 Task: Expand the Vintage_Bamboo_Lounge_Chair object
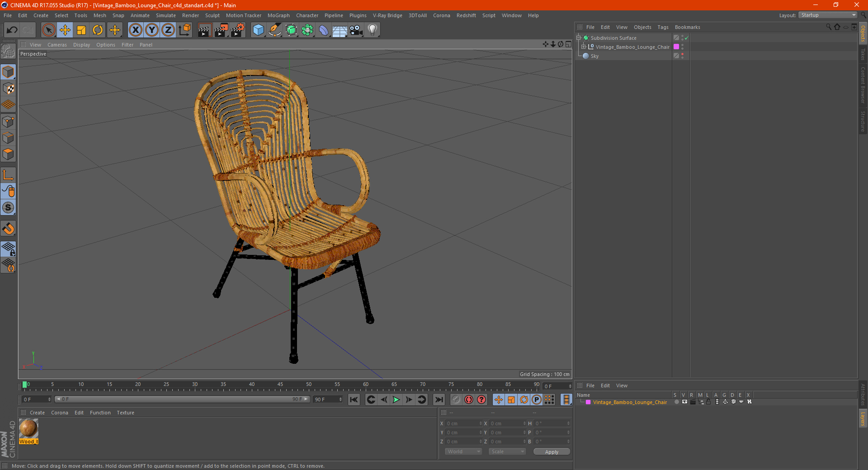(x=583, y=47)
